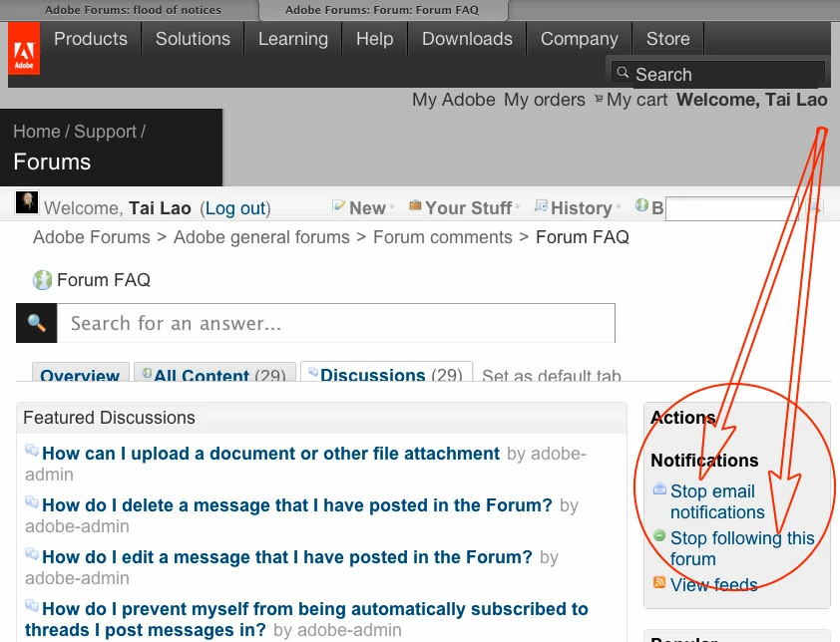Click Stop email notifications link
The image size is (840, 642).
[x=716, y=501]
